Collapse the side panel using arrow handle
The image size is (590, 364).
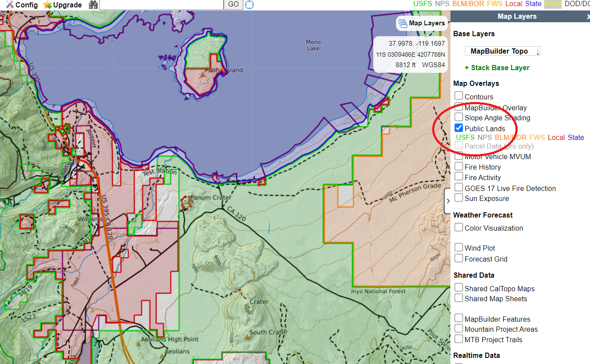[x=448, y=201]
